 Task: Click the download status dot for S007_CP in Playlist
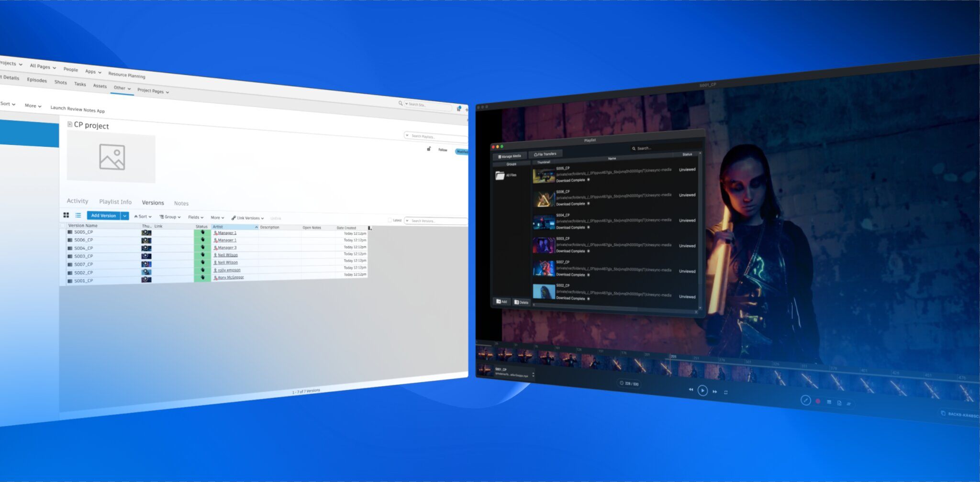[x=589, y=274]
